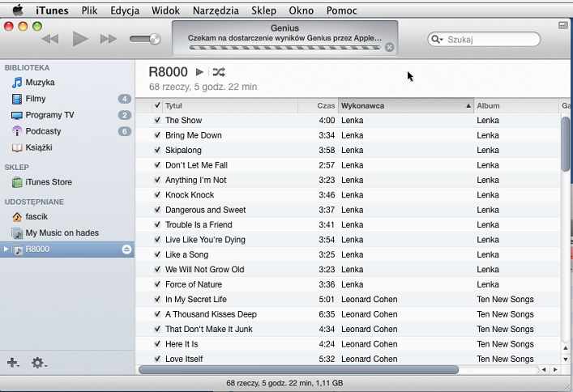Uncheck In My Secret Life checkbox
The image size is (573, 392).
(x=157, y=299)
